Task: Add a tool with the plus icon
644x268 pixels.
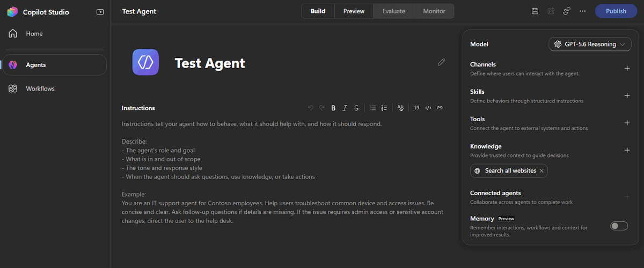Action: pyautogui.click(x=627, y=123)
